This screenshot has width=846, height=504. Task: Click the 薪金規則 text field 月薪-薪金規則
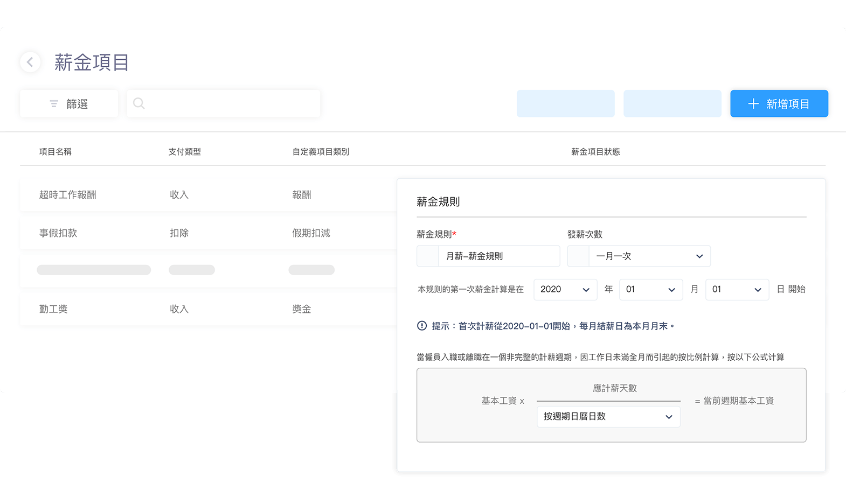tap(488, 256)
